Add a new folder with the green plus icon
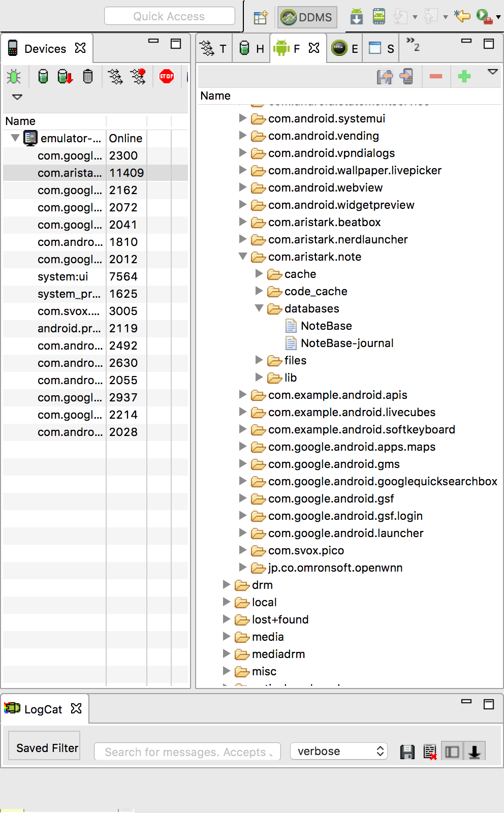Viewport: 504px width, 813px height. tap(464, 77)
